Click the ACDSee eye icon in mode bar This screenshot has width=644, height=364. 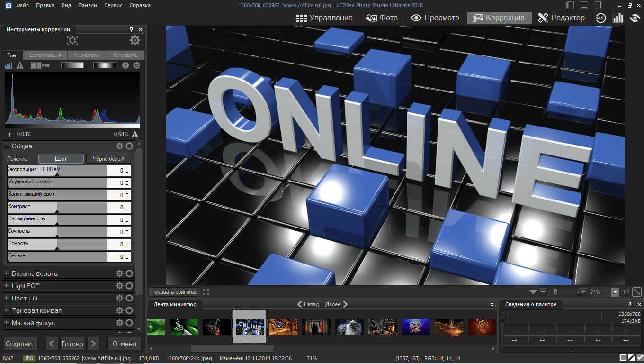pyautogui.click(x=635, y=18)
